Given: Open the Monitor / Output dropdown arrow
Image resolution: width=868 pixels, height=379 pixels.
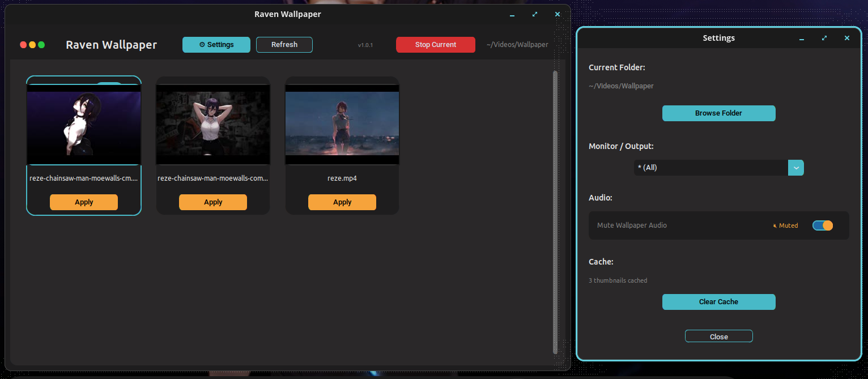Looking at the screenshot, I should pos(796,168).
